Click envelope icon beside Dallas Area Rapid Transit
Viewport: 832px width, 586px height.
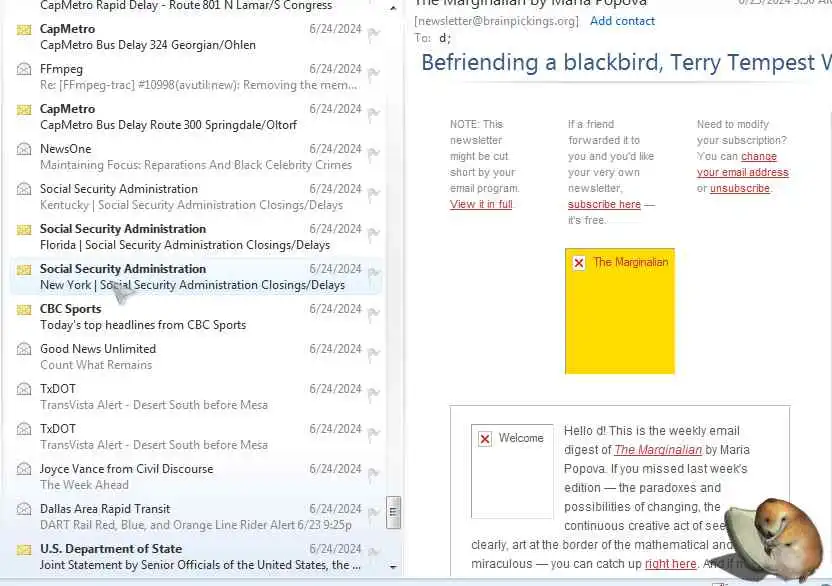(x=24, y=509)
